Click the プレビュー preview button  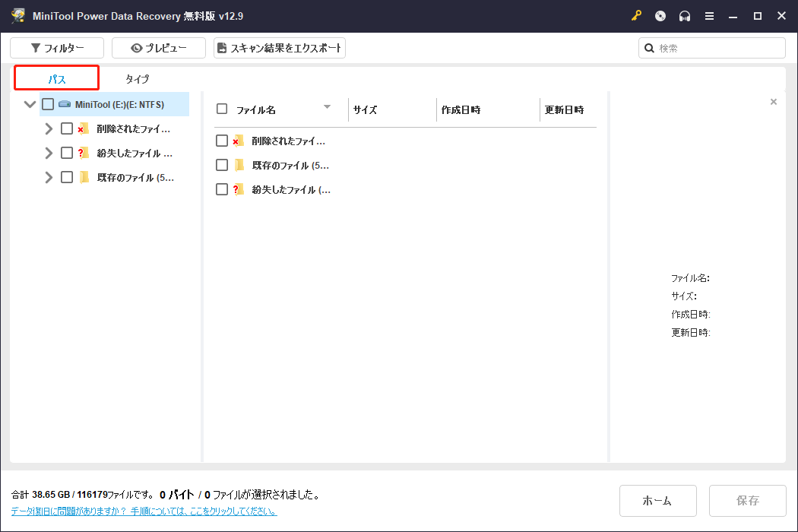click(159, 48)
